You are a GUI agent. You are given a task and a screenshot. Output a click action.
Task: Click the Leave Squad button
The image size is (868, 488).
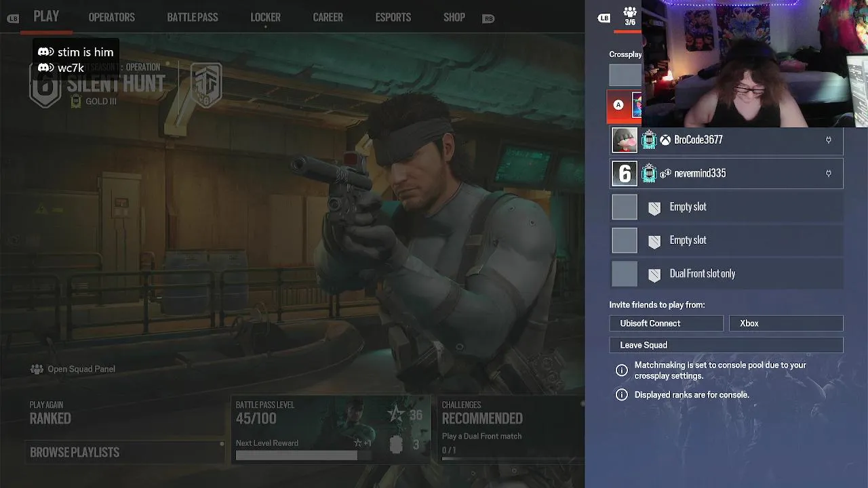click(726, 345)
